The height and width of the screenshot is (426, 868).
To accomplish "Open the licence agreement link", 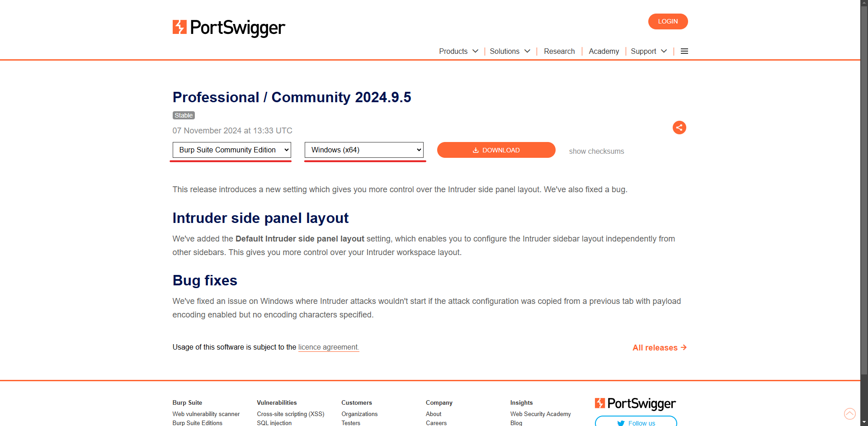I will 329,347.
